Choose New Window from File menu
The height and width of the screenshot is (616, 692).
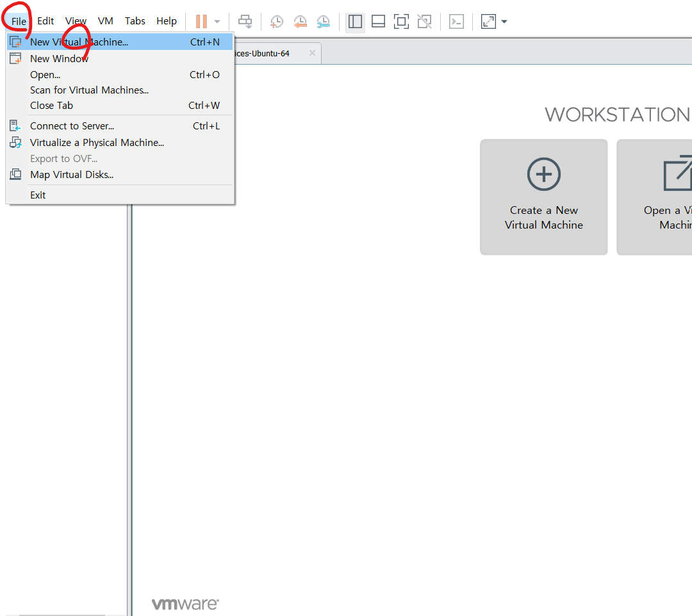click(x=120, y=59)
